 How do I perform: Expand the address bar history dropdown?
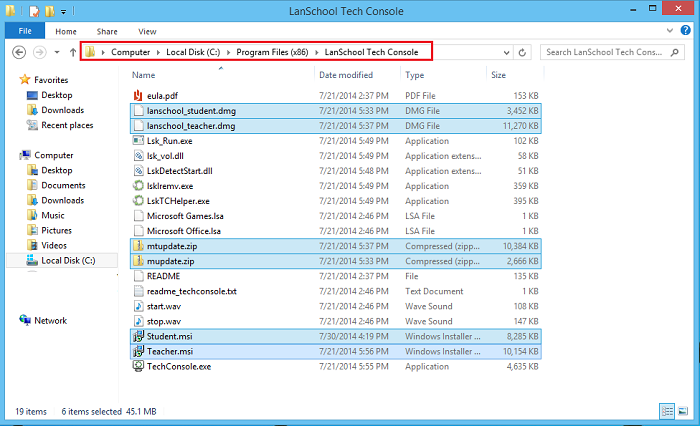pos(506,52)
